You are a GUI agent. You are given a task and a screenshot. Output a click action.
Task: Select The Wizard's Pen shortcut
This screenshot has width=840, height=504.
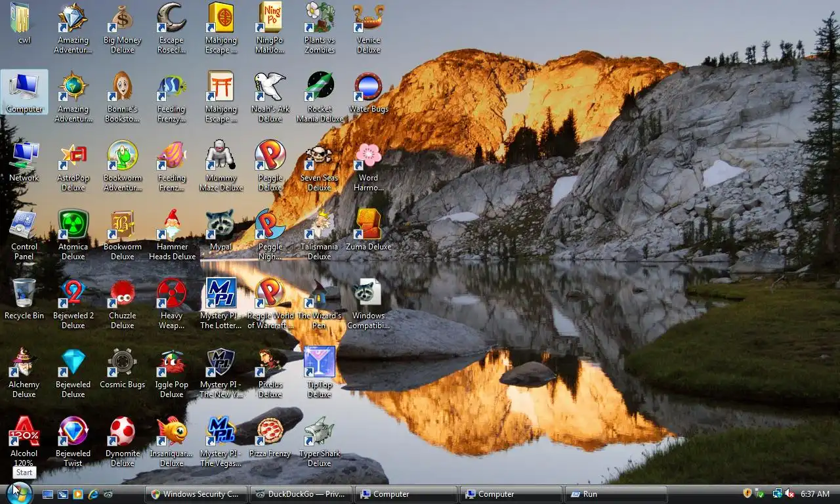click(x=320, y=304)
